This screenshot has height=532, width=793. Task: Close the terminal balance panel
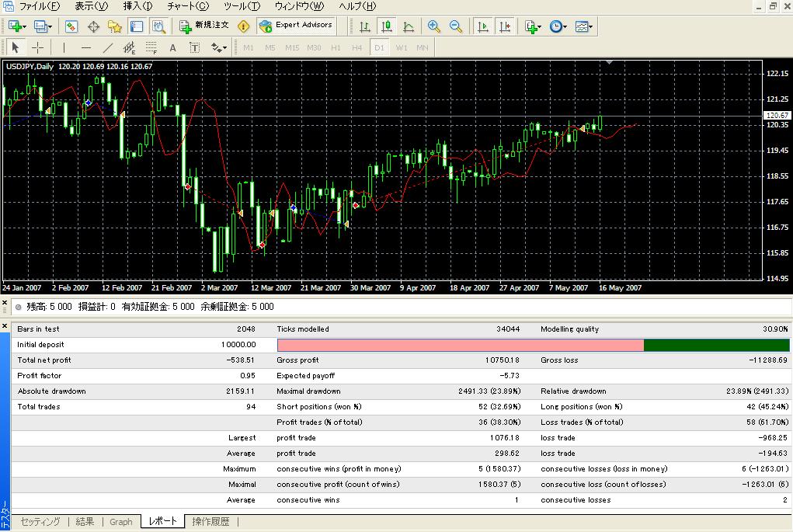[5, 302]
